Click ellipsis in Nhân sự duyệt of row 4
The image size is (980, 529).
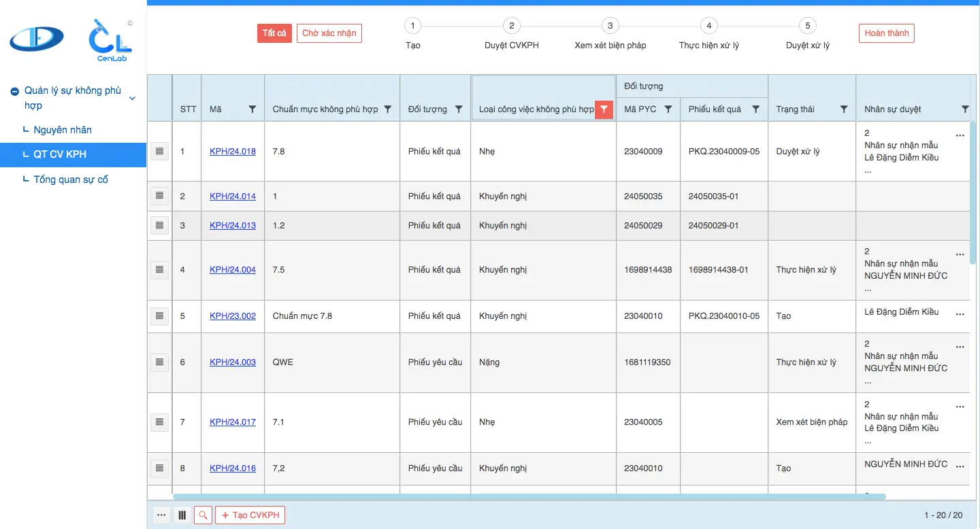[960, 254]
